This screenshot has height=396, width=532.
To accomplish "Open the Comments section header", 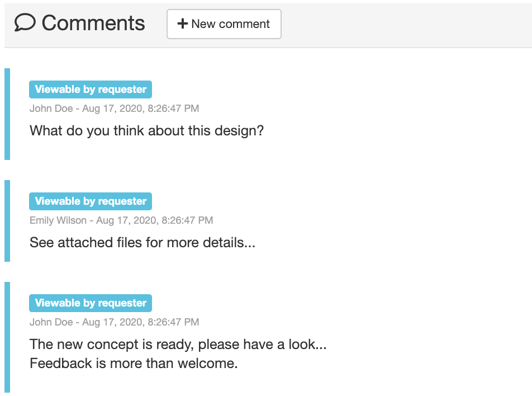I will pos(94,22).
